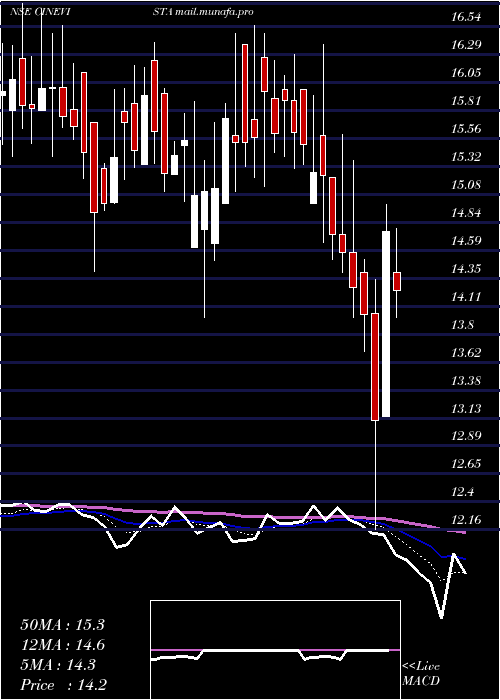Click the Live MACD label
This screenshot has width=500, height=700.
pos(421,674)
